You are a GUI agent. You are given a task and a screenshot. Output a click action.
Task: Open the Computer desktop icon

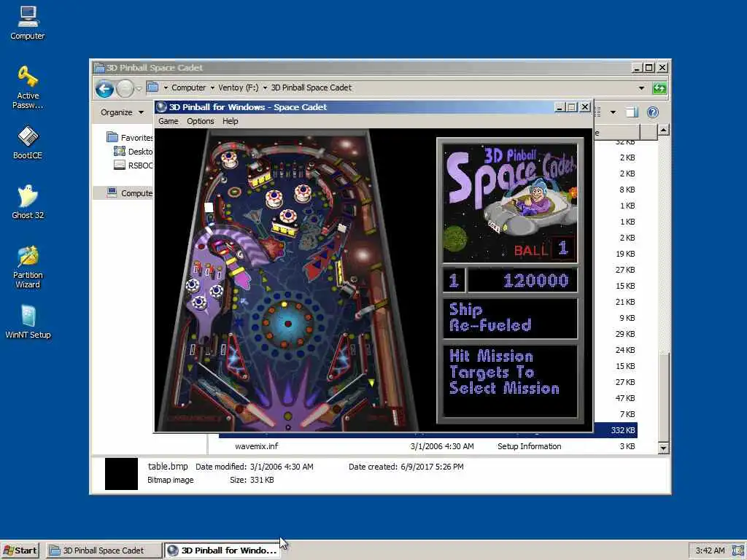click(28, 23)
